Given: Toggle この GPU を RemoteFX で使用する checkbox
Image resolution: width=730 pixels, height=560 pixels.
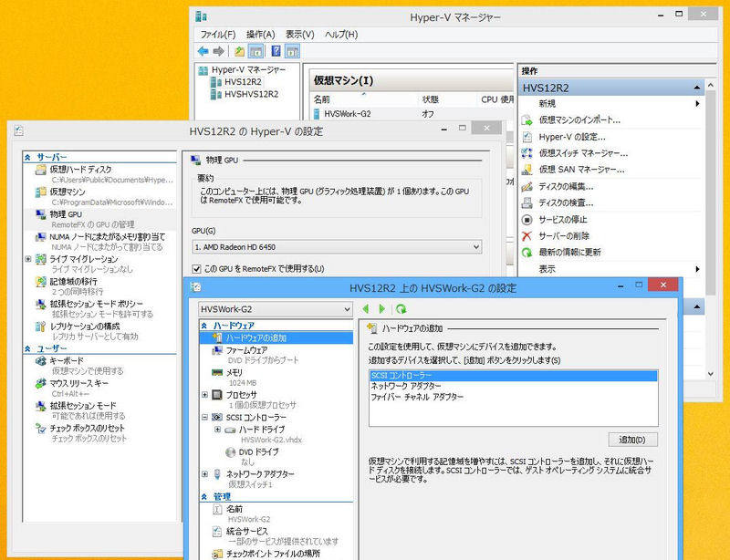Looking at the screenshot, I should 196,268.
